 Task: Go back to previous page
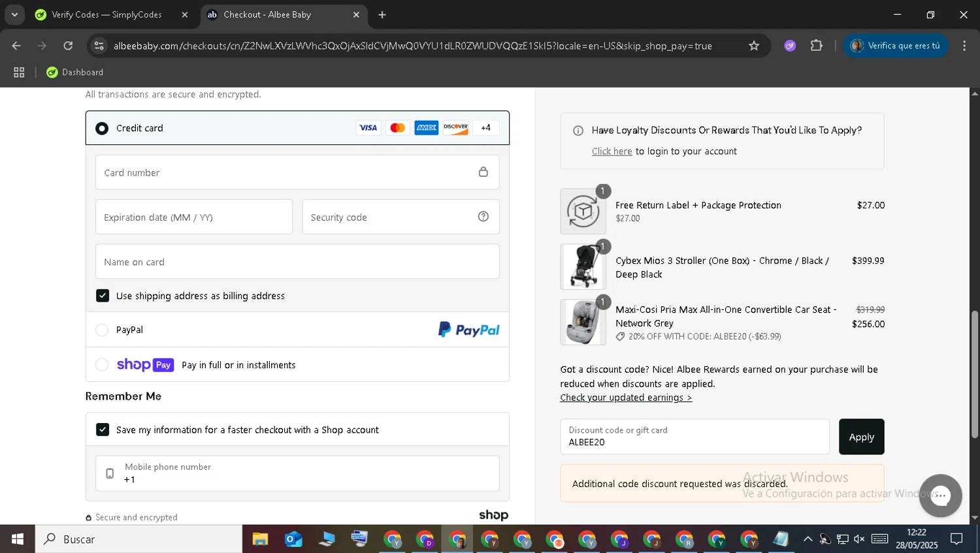point(16,46)
